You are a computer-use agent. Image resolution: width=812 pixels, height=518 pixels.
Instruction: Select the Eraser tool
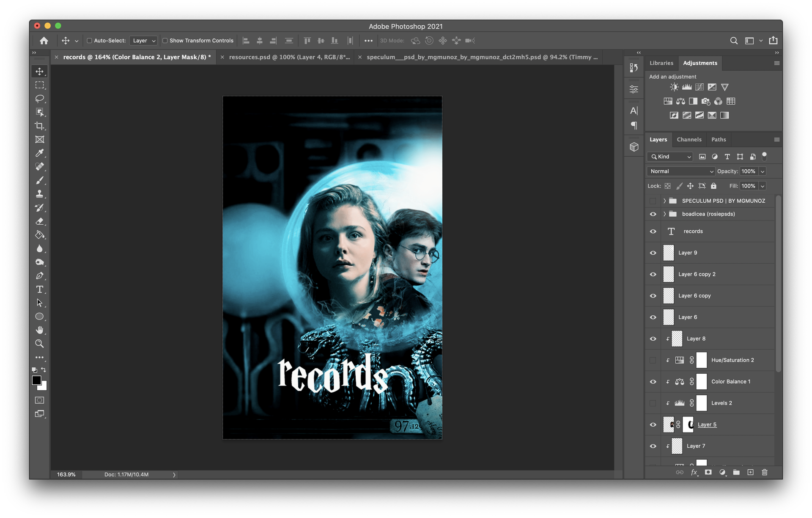coord(40,221)
